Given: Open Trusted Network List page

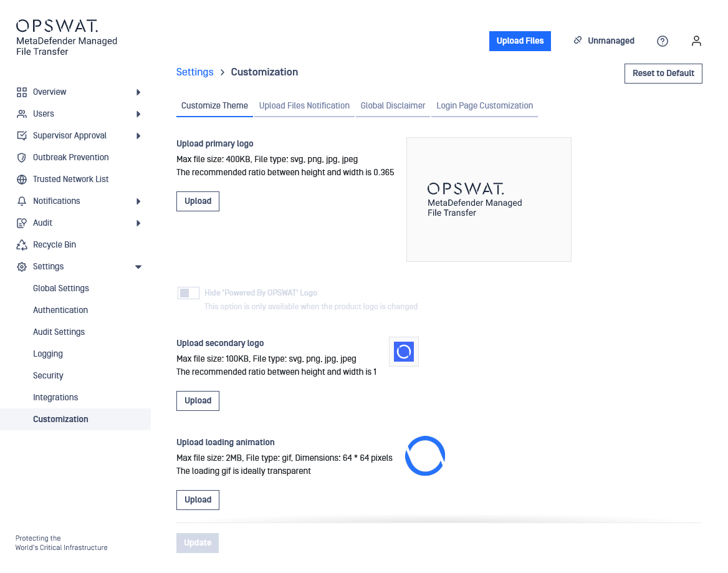Looking at the screenshot, I should point(70,179).
